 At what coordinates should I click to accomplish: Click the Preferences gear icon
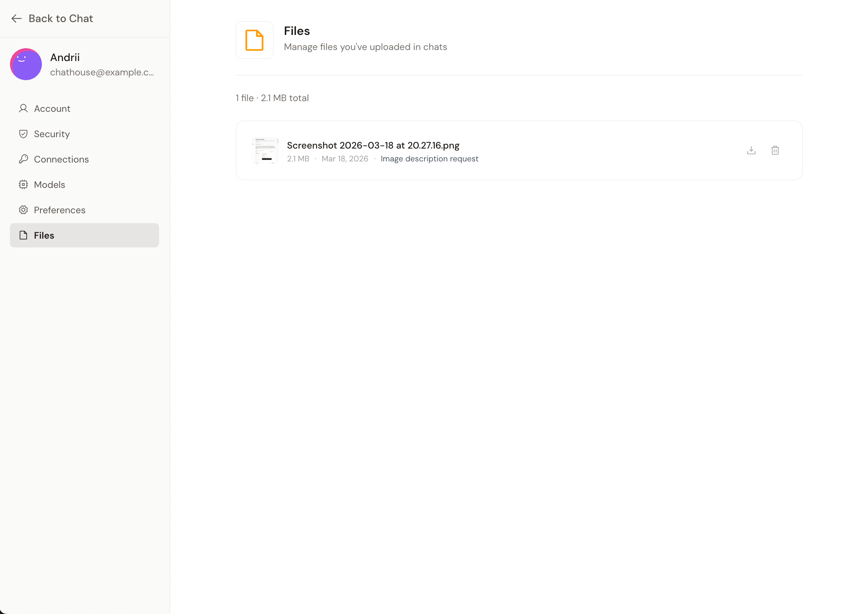[x=24, y=210]
